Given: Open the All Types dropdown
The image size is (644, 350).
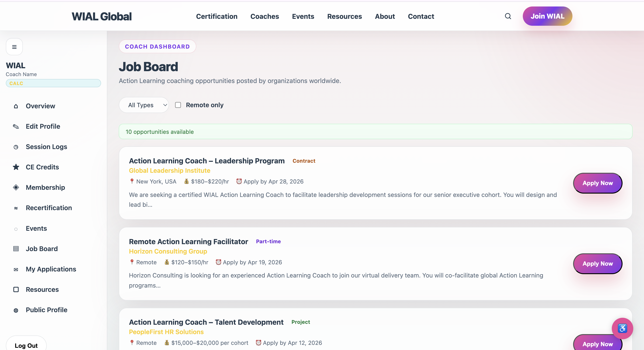Looking at the screenshot, I should [x=144, y=105].
